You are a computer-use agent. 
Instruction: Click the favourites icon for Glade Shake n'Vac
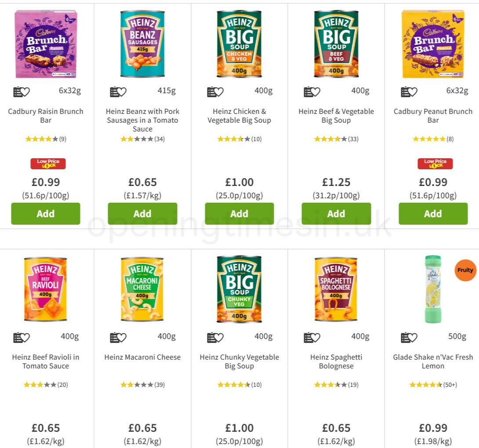(409, 337)
